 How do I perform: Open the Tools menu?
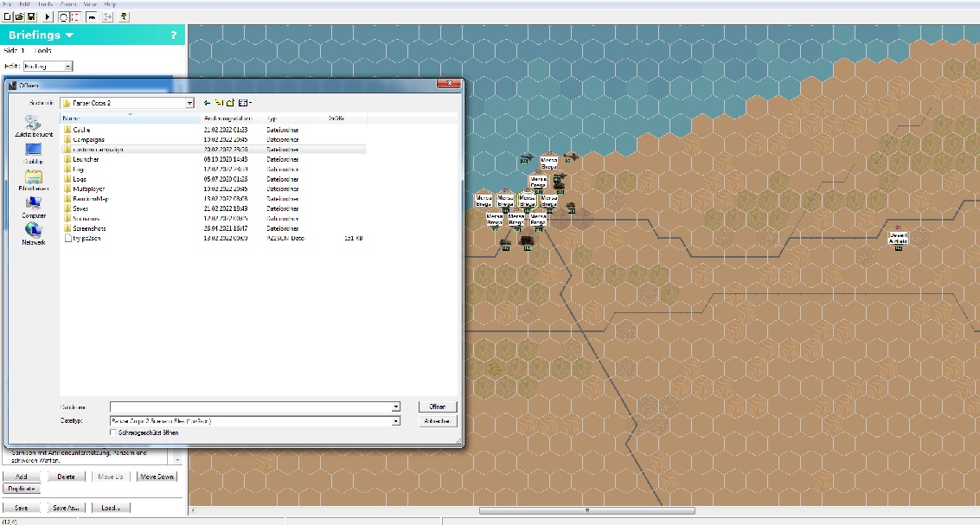point(46,3)
